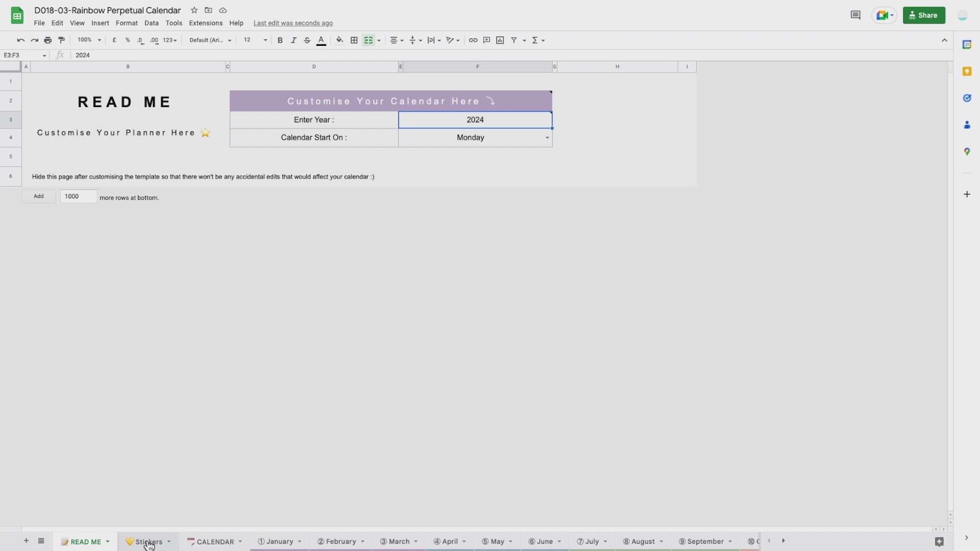The width and height of the screenshot is (980, 551).
Task: Click the Add rows button
Action: [39, 196]
